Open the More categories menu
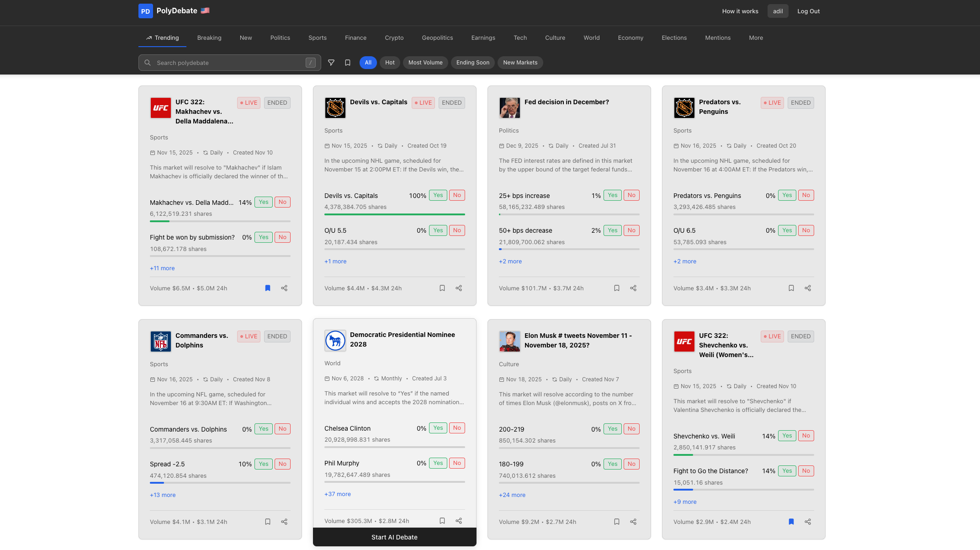The image size is (980, 550). point(756,38)
